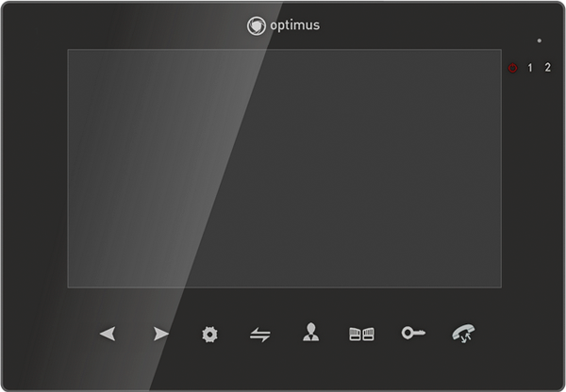
Task: Answer the call with the handset icon
Action: click(463, 334)
